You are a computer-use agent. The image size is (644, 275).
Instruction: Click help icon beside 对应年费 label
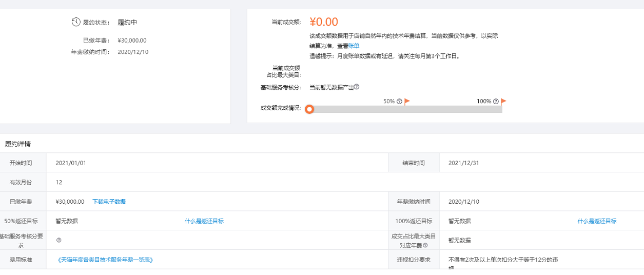[x=425, y=245]
